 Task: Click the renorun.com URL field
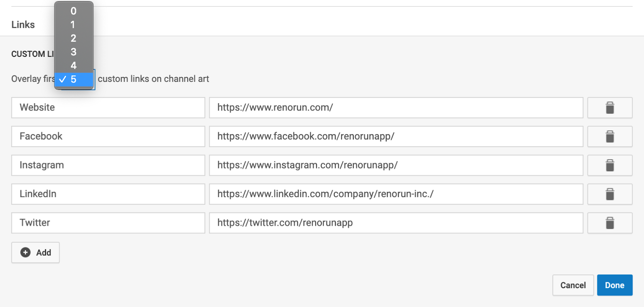396,108
